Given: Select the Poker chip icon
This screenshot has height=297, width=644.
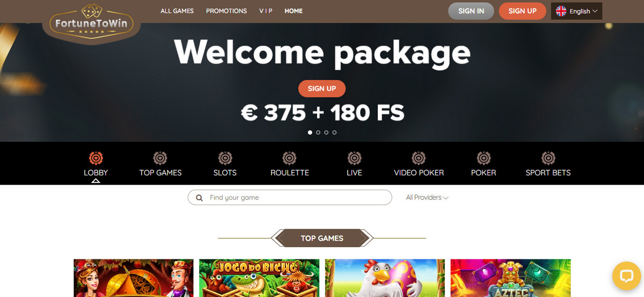Looking at the screenshot, I should point(484,158).
